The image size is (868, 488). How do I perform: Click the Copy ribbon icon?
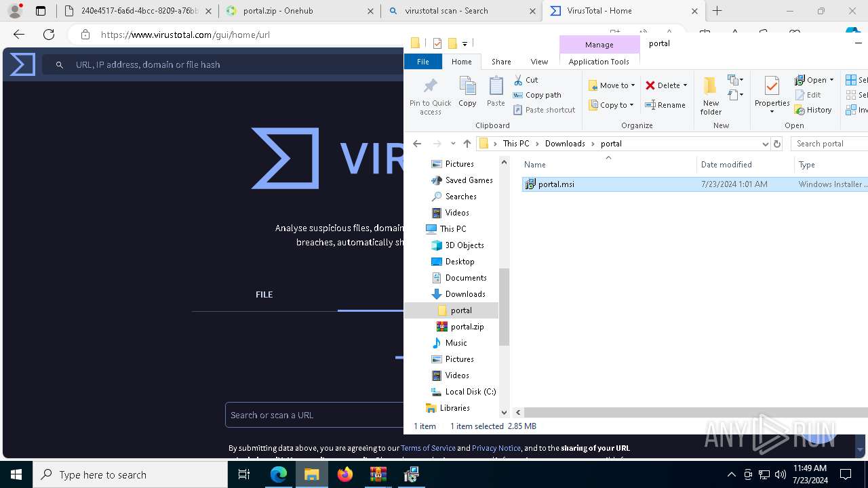(467, 91)
